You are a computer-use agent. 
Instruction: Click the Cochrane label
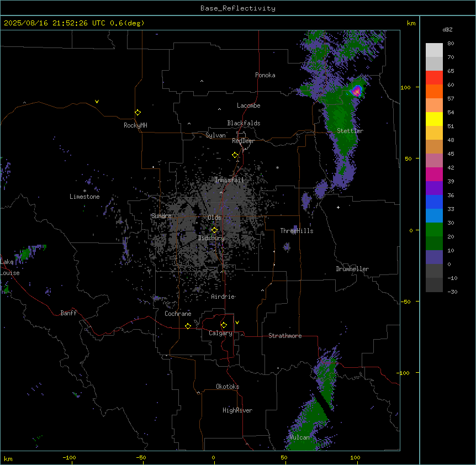178,314
